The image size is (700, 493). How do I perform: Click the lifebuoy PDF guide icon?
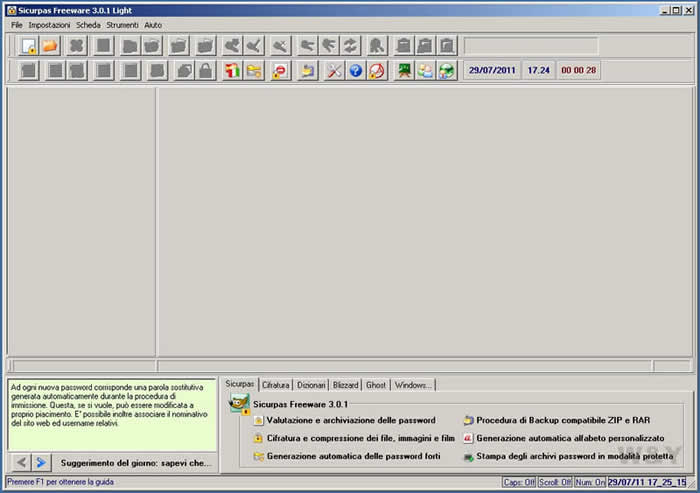tap(376, 71)
